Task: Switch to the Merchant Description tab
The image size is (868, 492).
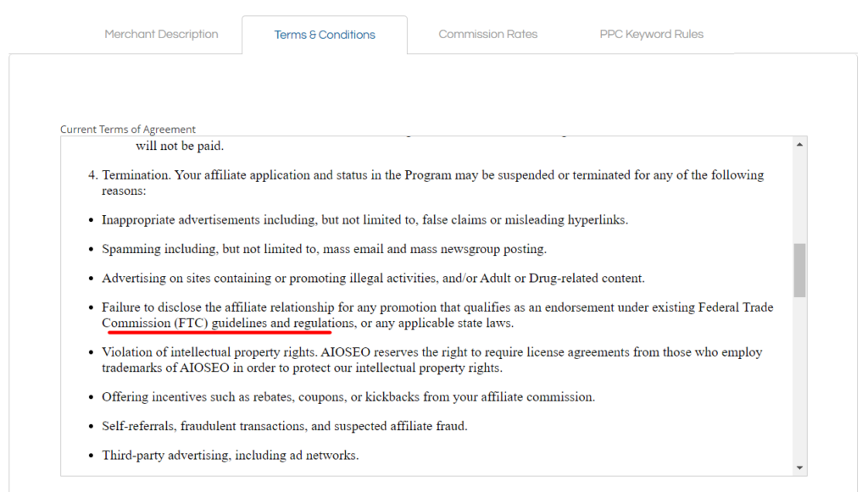Action: click(161, 34)
